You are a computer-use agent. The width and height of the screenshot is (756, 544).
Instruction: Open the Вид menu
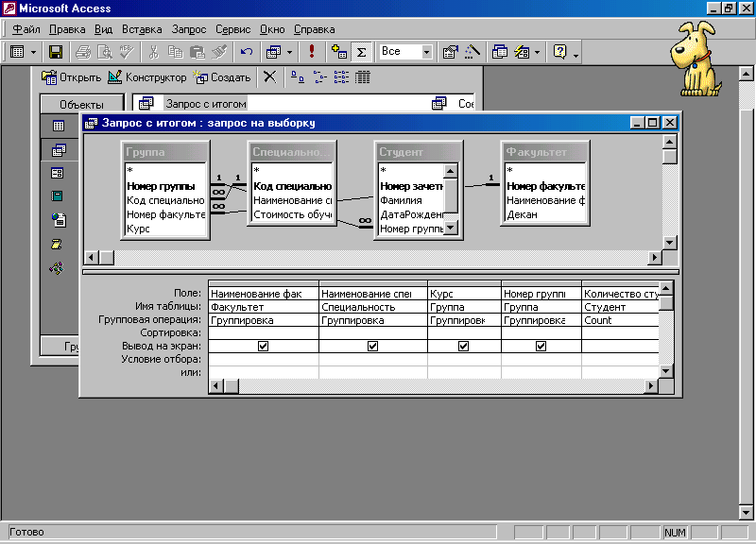pos(103,29)
